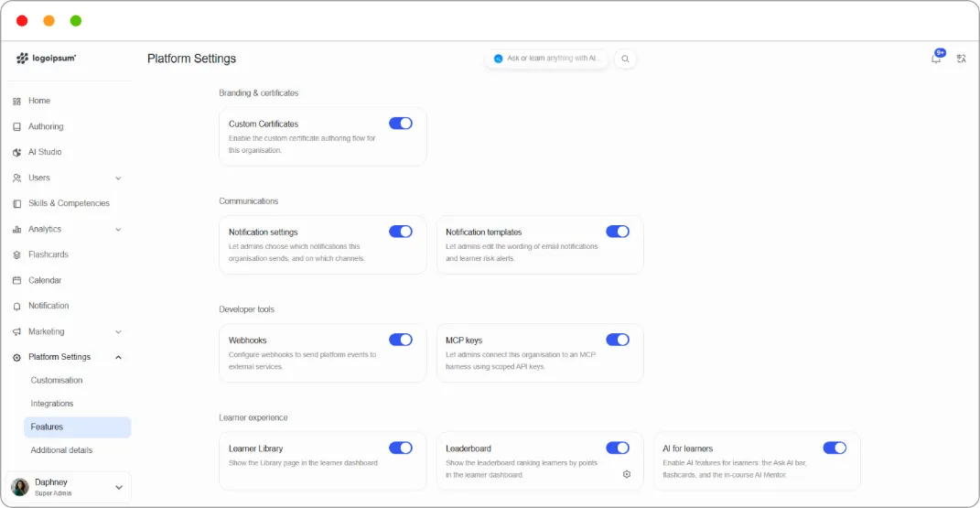Image resolution: width=980 pixels, height=508 pixels.
Task: Turn off Learner Library toggle
Action: [x=401, y=448]
